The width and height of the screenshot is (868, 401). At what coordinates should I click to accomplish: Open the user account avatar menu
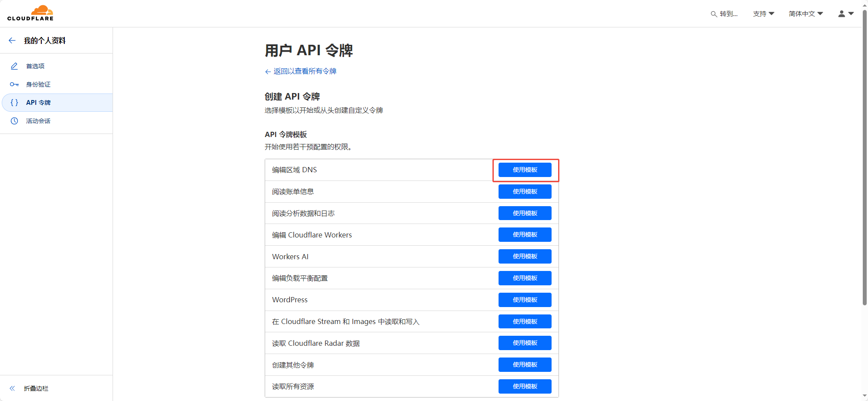pos(841,14)
